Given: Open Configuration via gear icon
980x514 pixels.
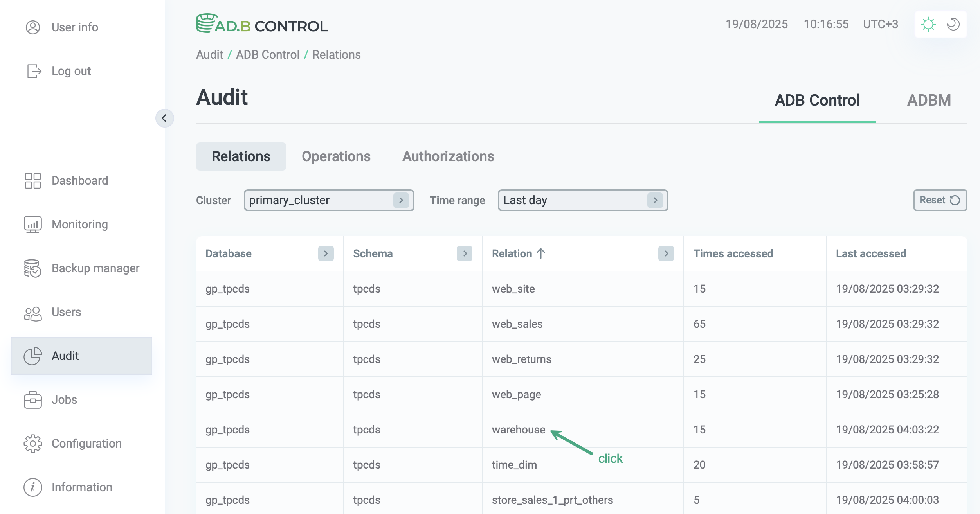Looking at the screenshot, I should (x=33, y=444).
